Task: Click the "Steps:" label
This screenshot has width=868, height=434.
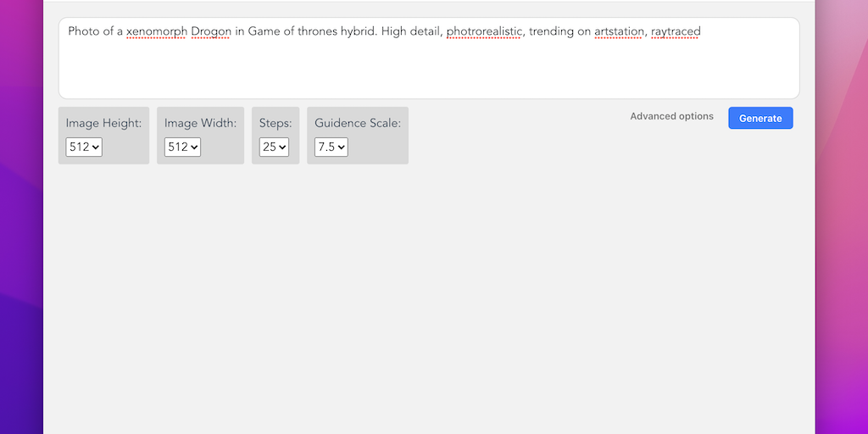Action: [x=275, y=123]
